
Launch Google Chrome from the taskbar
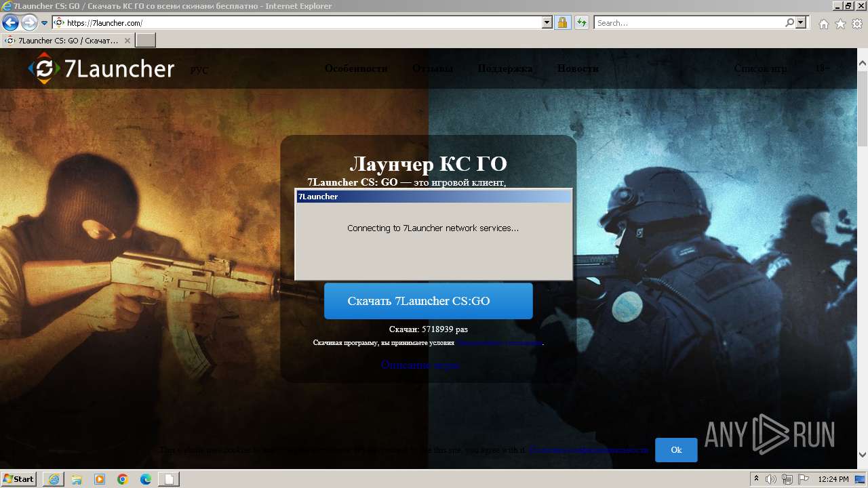[x=123, y=479]
